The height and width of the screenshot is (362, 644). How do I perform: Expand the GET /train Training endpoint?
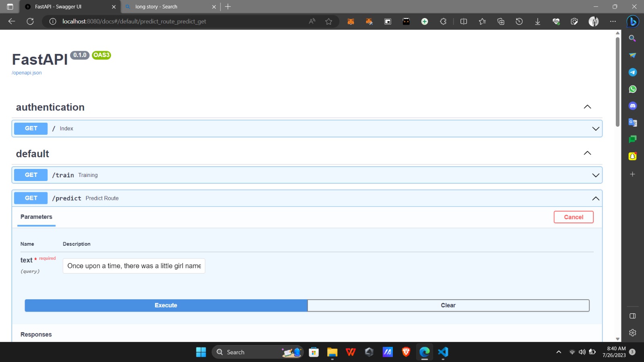pyautogui.click(x=307, y=175)
